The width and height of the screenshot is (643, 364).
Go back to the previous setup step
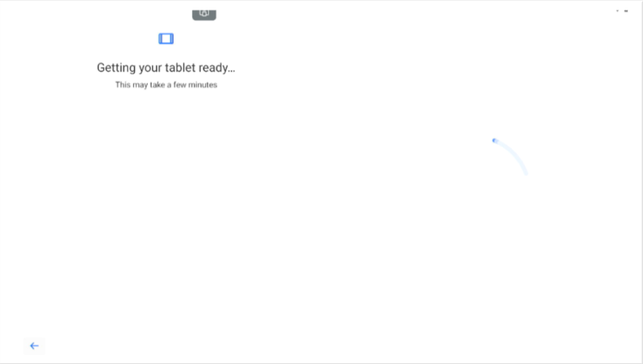(34, 346)
